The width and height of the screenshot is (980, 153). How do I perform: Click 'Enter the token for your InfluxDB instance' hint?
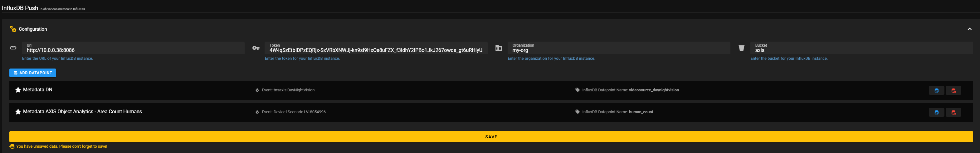[302, 59]
